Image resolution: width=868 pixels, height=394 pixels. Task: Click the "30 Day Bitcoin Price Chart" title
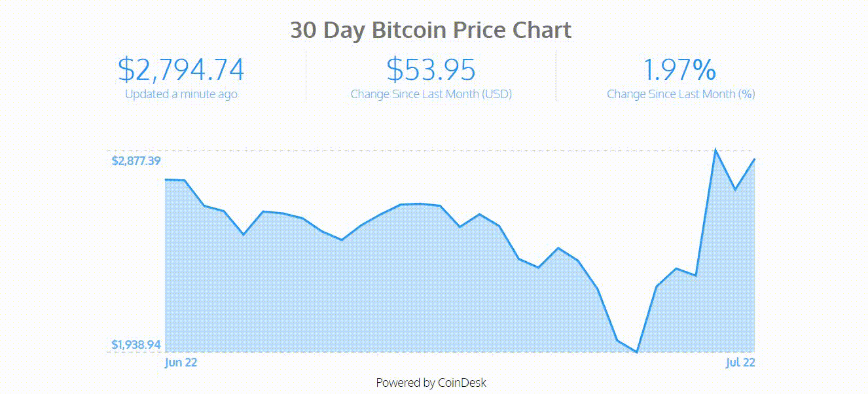[x=431, y=30]
